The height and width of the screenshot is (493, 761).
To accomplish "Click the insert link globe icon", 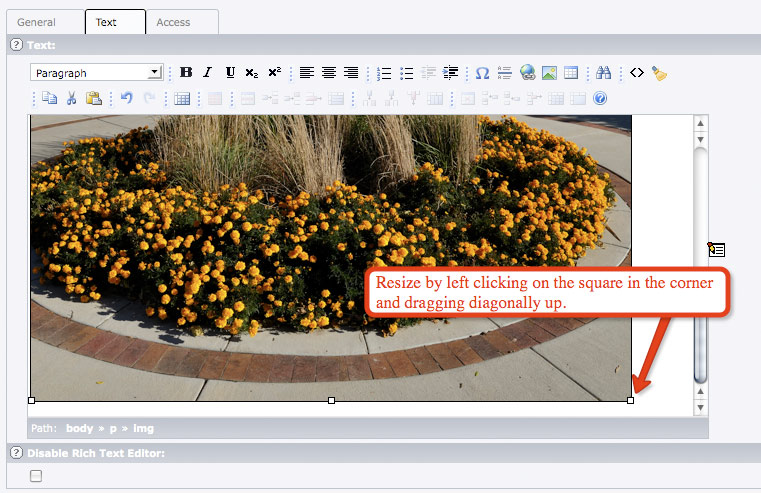I will coord(527,73).
